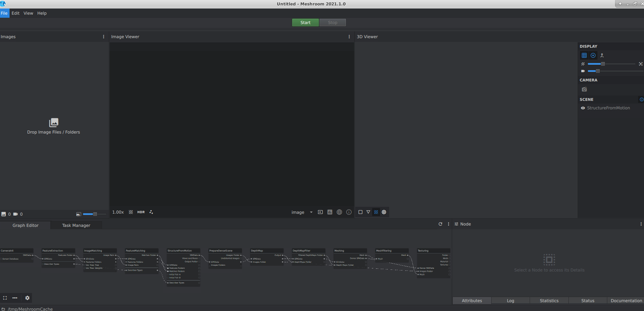The width and height of the screenshot is (644, 311).
Task: Open the 3D Viewer settings gear
Action: pos(384,212)
